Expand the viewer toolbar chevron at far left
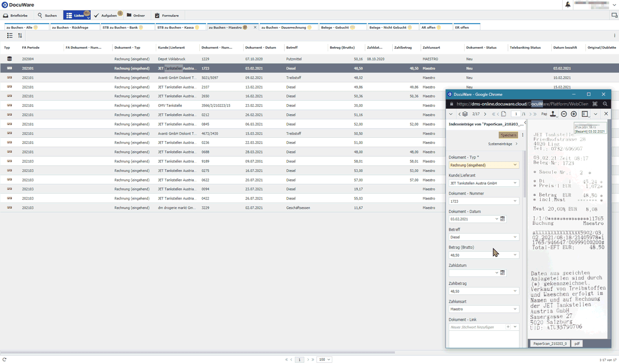The height and width of the screenshot is (364, 619). [x=451, y=114]
